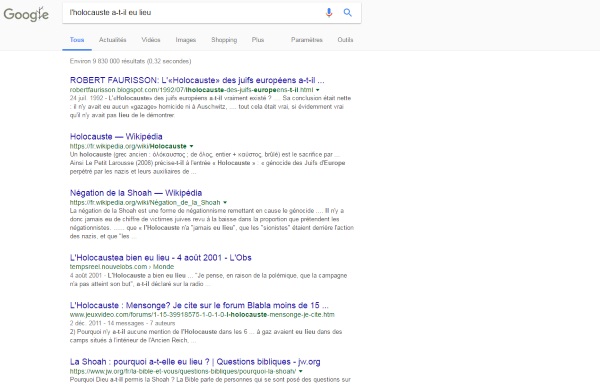The image size is (600, 384).
Task: Click the robertfaurisson.blogspot.com URL text
Action: click(191, 90)
